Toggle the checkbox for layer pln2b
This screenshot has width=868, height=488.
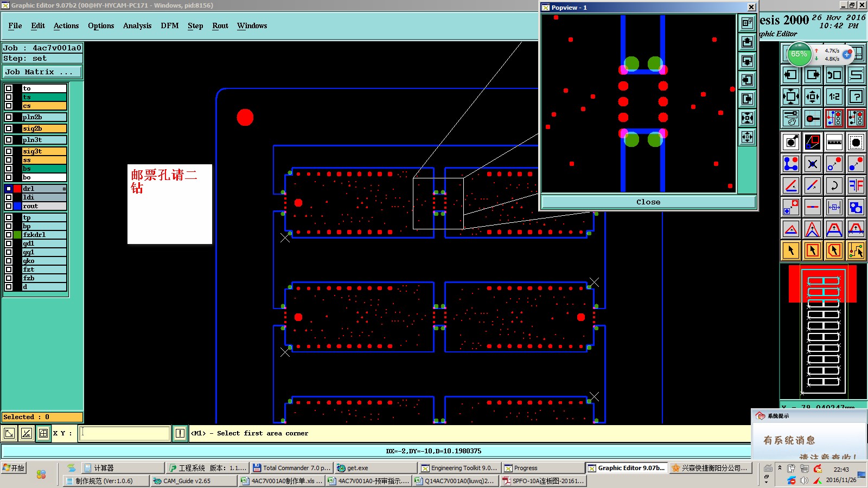pyautogui.click(x=9, y=117)
